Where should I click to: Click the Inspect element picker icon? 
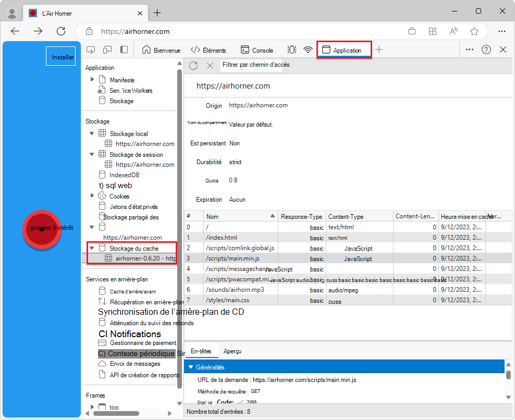pos(91,50)
